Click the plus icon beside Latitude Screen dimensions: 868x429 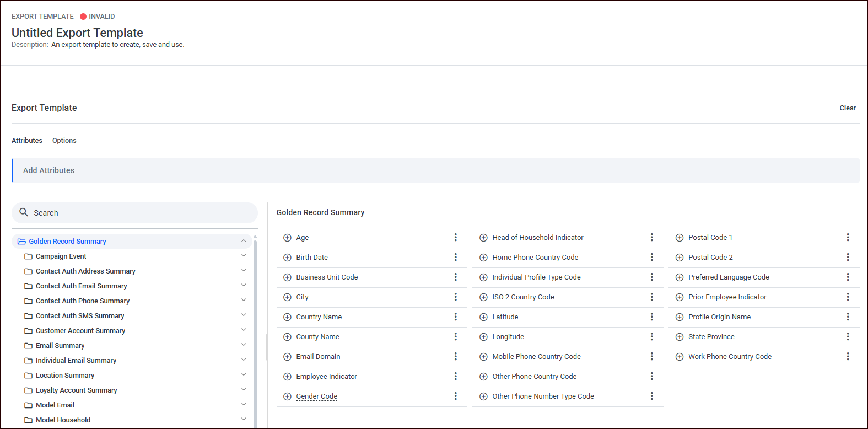(483, 317)
